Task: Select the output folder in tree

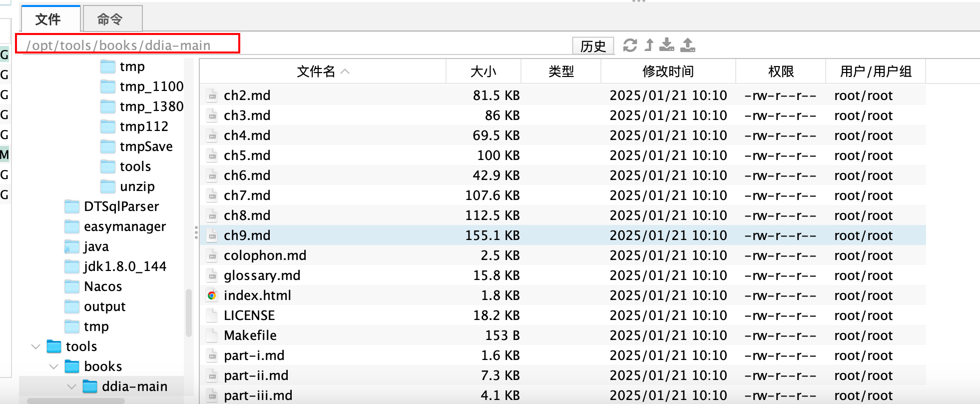Action: pyautogui.click(x=104, y=306)
